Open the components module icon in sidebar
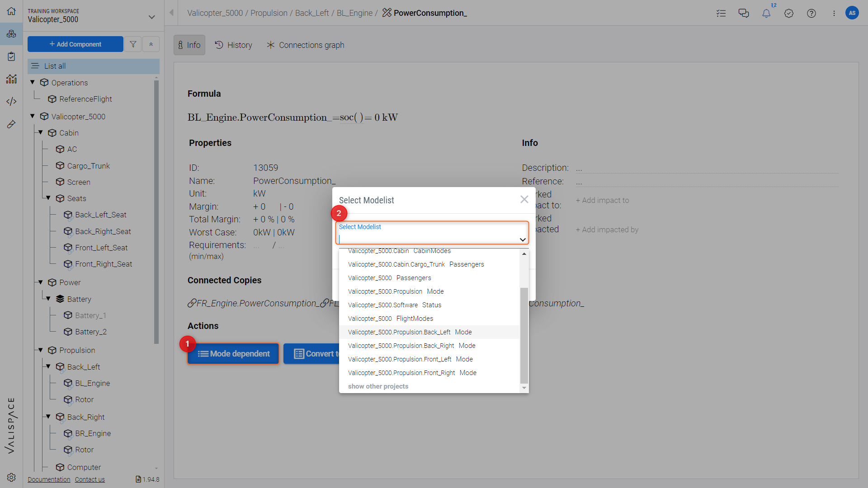Viewport: 868px width, 488px height. tap(11, 34)
